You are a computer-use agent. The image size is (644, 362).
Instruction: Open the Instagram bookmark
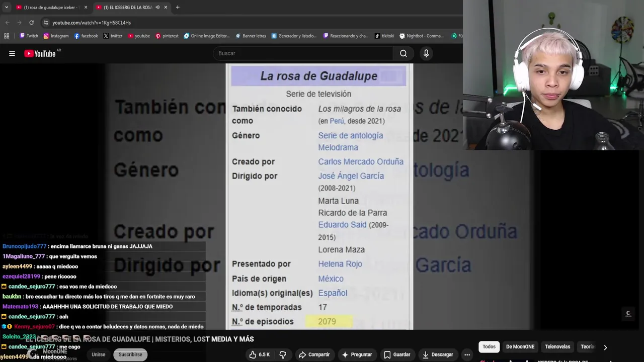pyautogui.click(x=56, y=36)
